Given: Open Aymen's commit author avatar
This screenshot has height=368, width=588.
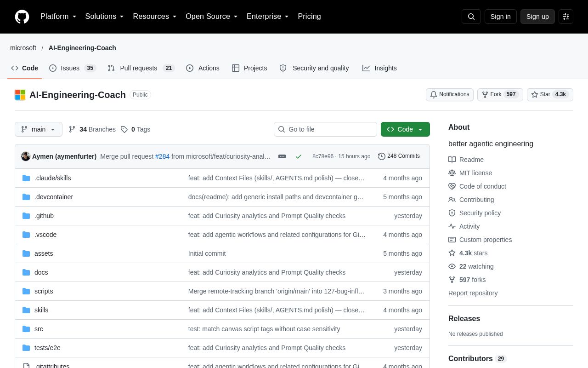Looking at the screenshot, I should pyautogui.click(x=26, y=156).
